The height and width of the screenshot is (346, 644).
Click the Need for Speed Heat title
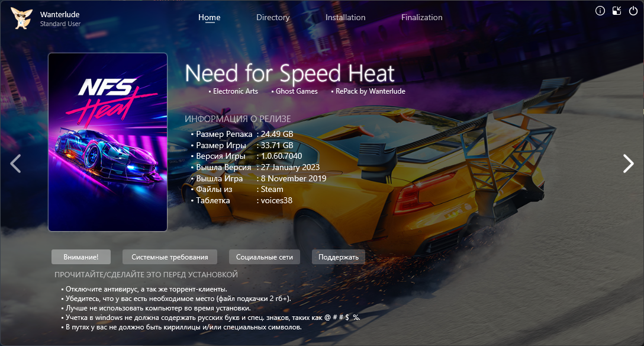(289, 74)
